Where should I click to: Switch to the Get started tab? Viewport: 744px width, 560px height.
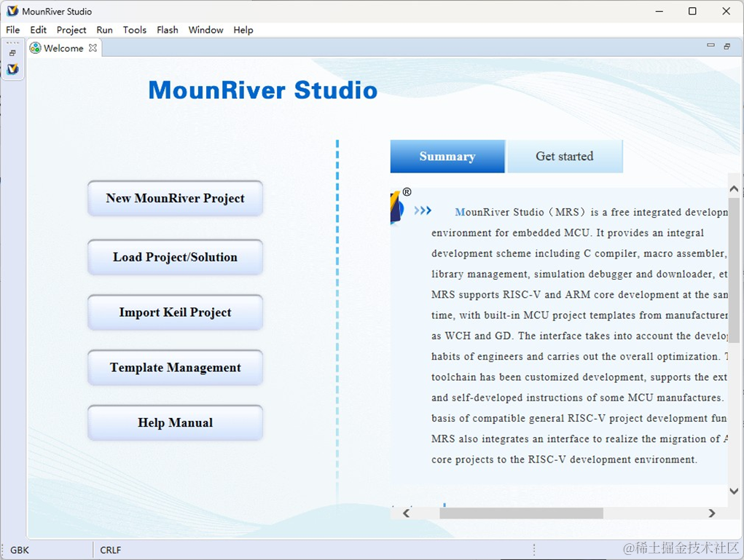565,156
